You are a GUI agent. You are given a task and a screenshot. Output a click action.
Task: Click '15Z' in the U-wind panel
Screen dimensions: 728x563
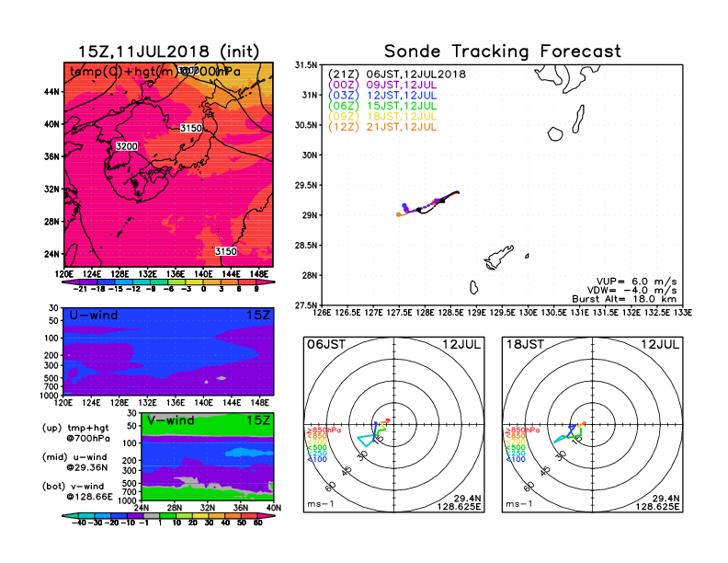258,316
